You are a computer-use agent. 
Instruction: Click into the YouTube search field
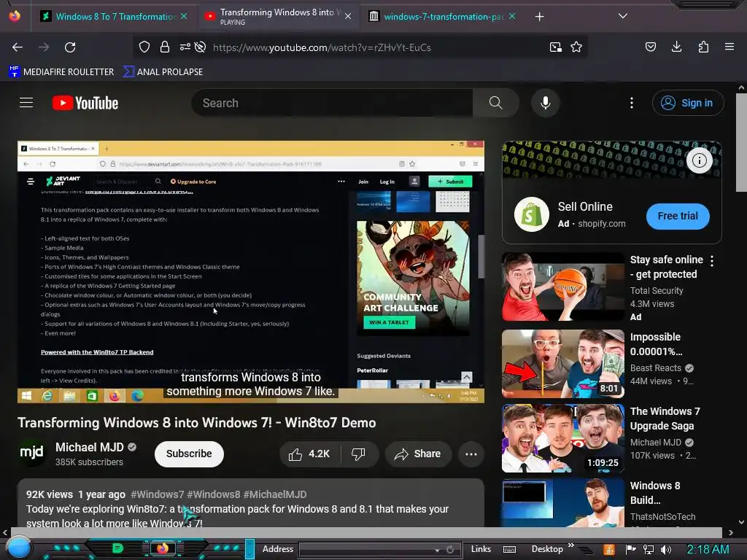(332, 103)
